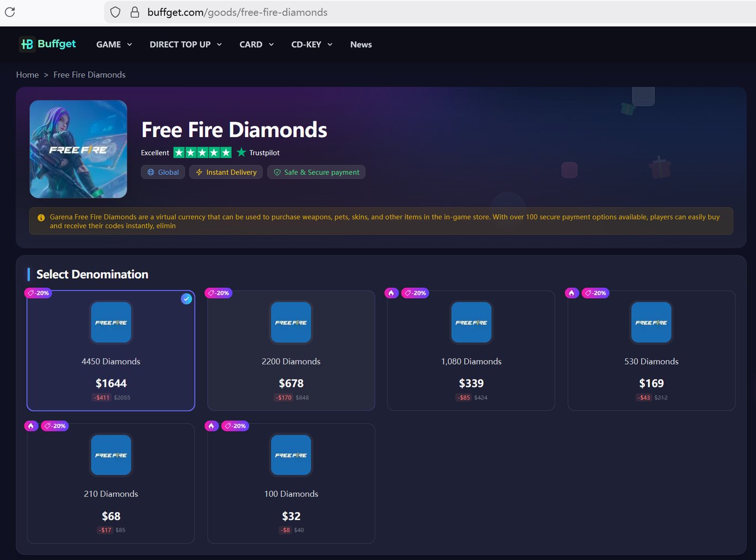Click the crossed-out $424 original price
This screenshot has height=560, width=756.
point(481,397)
